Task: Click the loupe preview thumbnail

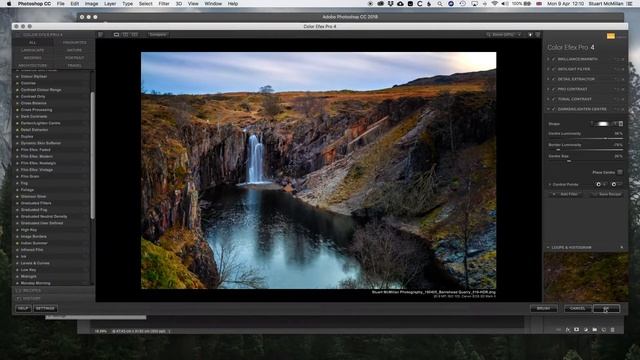Action: 586,277
